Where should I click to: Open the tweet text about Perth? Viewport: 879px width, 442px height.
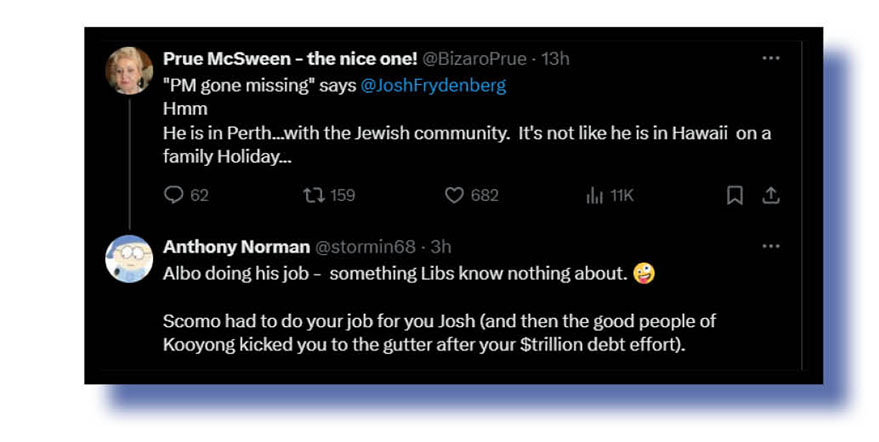pyautogui.click(x=467, y=134)
